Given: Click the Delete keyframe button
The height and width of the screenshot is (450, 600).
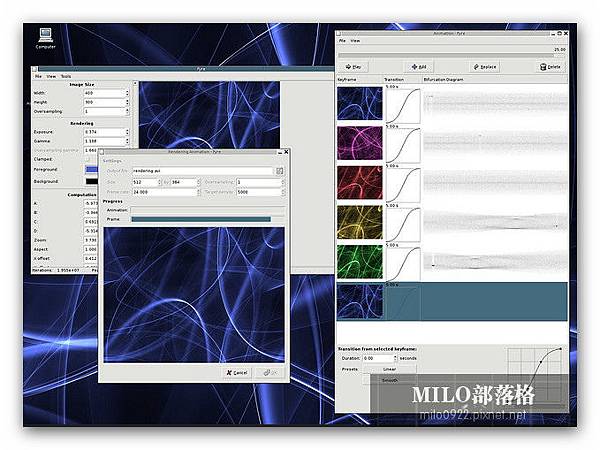Looking at the screenshot, I should point(550,67).
